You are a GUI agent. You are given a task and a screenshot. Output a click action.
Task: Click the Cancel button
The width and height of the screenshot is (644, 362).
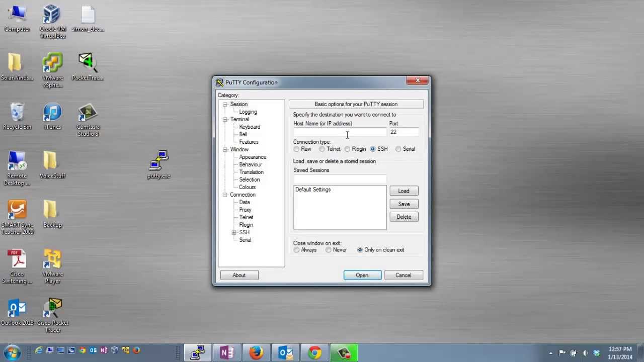[x=404, y=275]
